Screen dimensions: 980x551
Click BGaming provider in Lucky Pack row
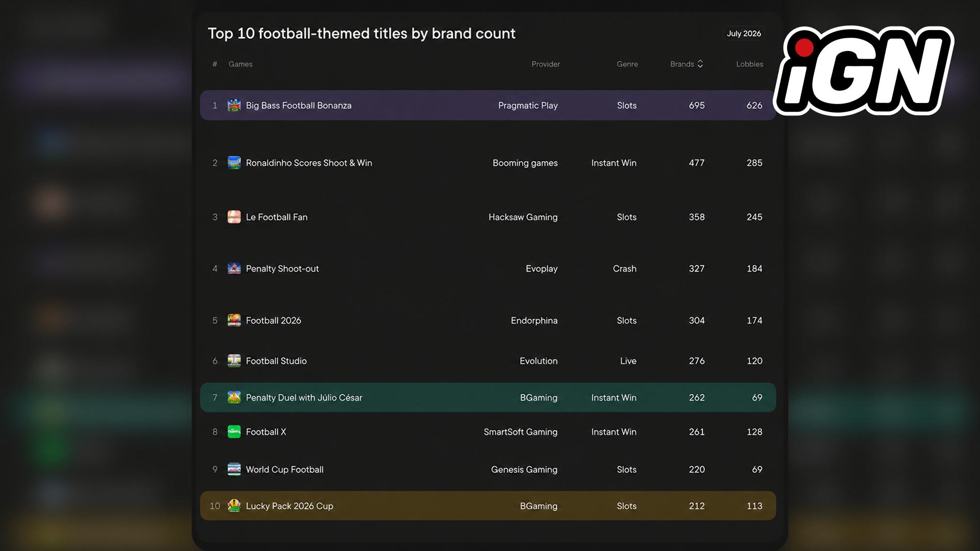pyautogui.click(x=538, y=506)
